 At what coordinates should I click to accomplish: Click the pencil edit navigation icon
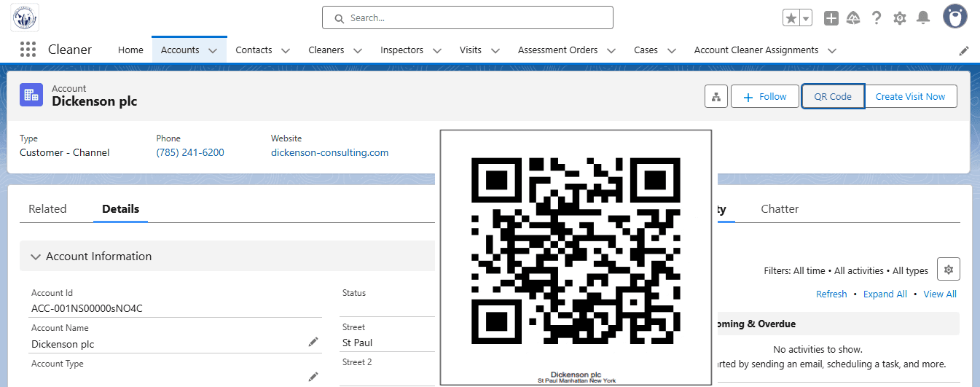[964, 50]
